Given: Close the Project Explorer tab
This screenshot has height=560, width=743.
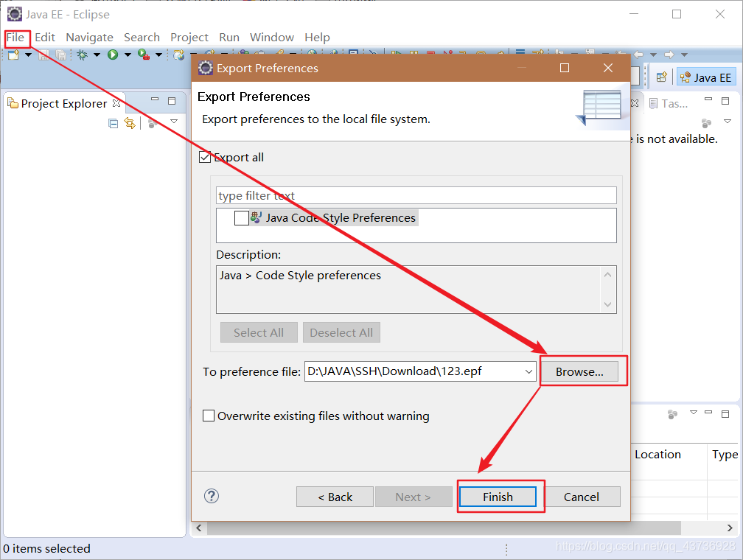Looking at the screenshot, I should 116,103.
